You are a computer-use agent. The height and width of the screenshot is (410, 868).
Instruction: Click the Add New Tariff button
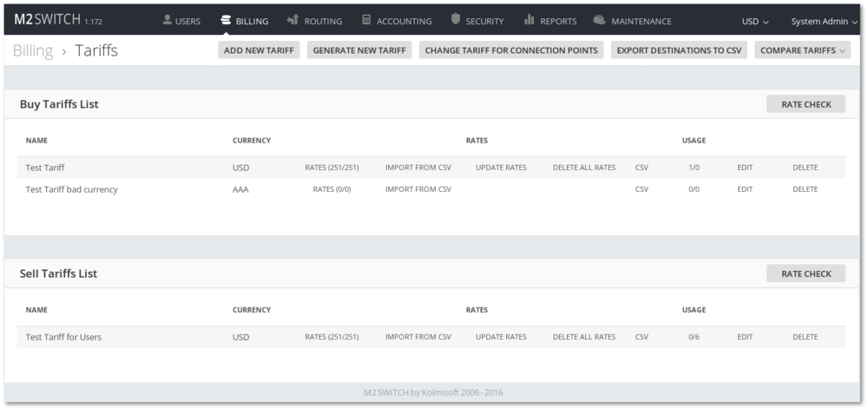pos(259,50)
